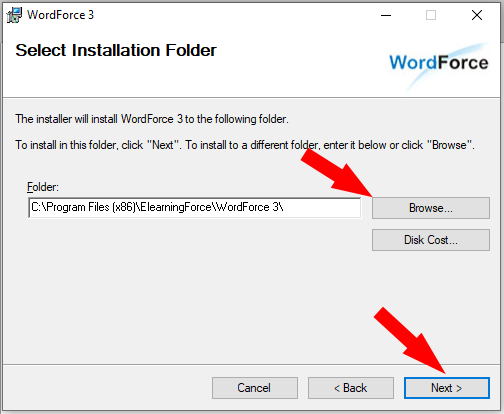Cancel the installation
The image size is (504, 414).
(x=255, y=388)
